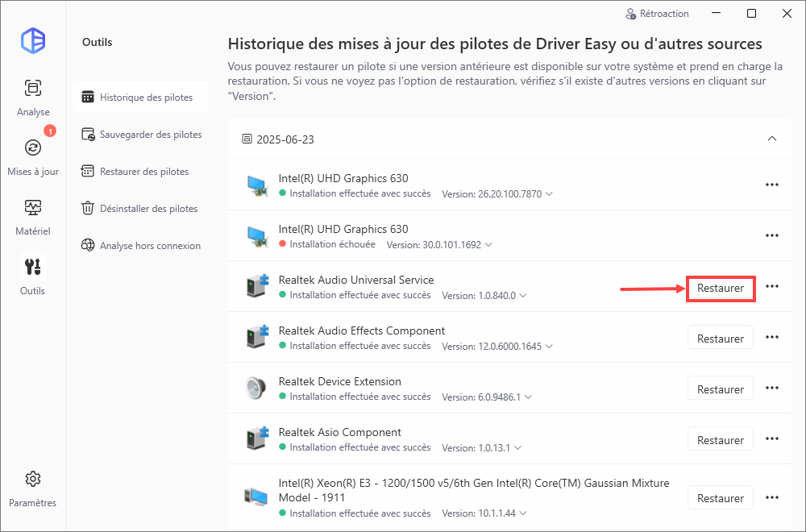
Task: Restore Intel Xeon Gaussian Mixture Model driver
Action: [x=721, y=498]
